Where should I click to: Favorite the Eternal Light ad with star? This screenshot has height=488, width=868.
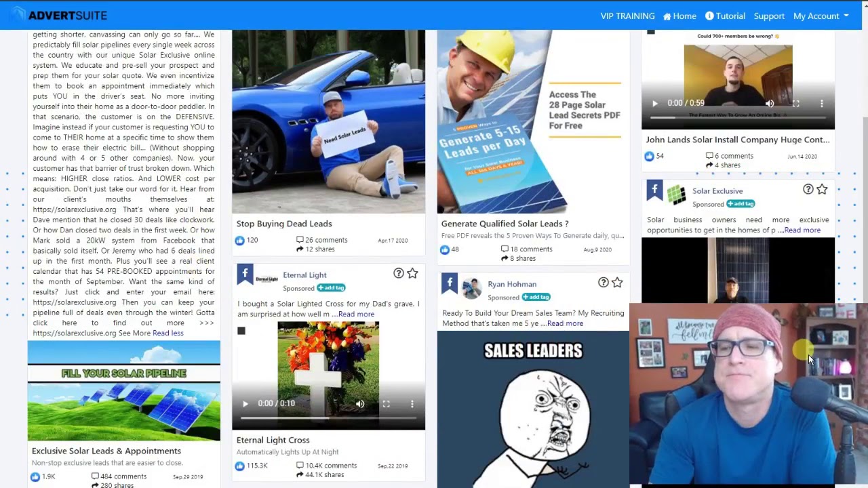tap(412, 273)
